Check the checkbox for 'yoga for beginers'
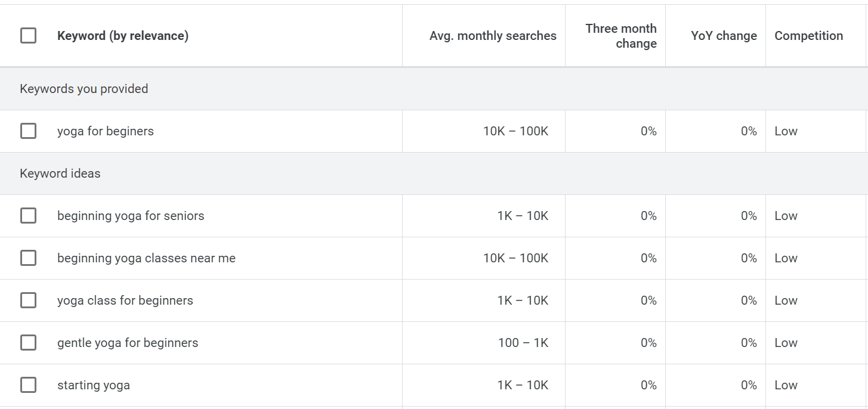Screen dimensions: 868x409 coord(28,131)
